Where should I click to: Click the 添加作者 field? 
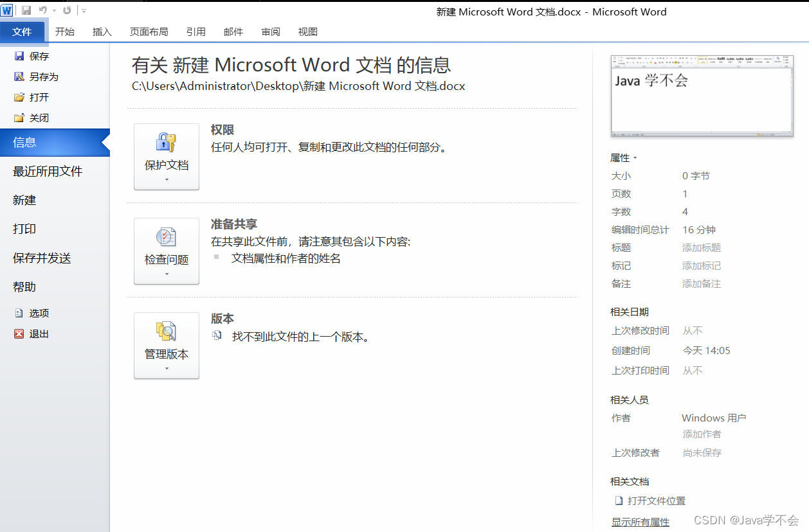[702, 434]
